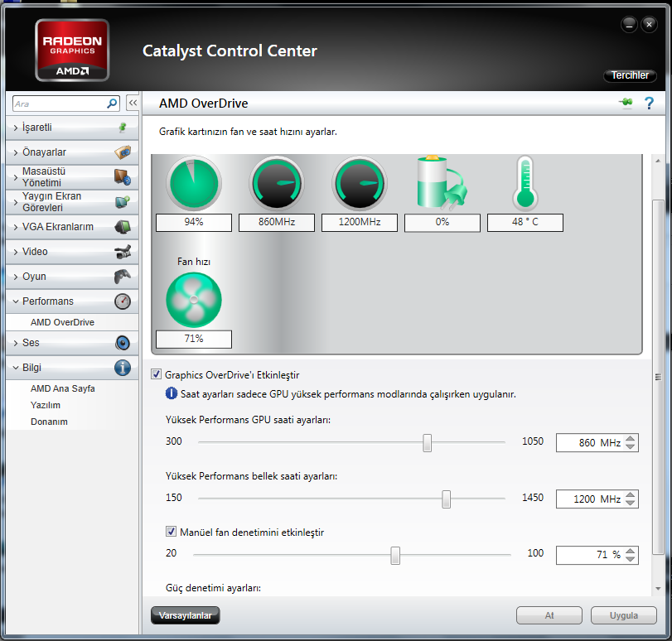Image resolution: width=672 pixels, height=641 pixels.
Task: Decrease GPU clock 860 MHz with down arrow
Action: tap(630, 446)
